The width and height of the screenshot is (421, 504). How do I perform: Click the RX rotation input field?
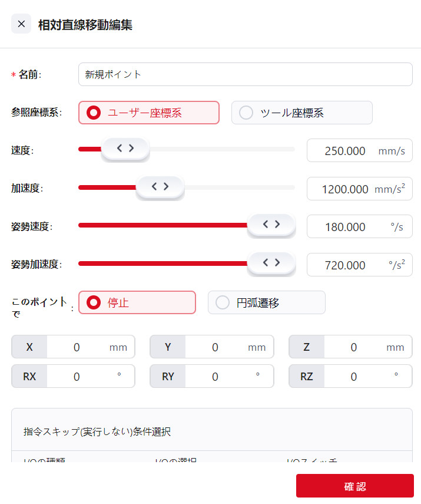(x=77, y=376)
